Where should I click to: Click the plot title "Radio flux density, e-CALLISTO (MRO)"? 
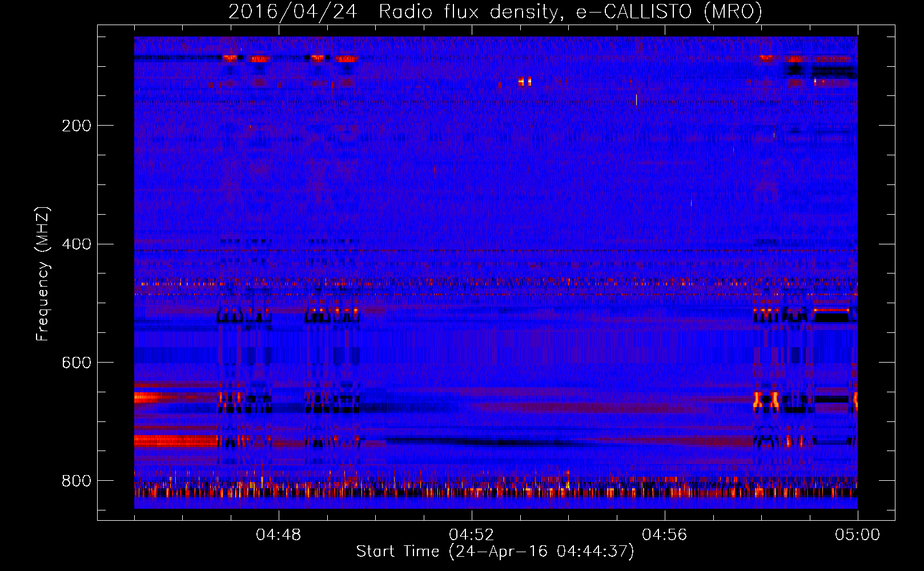click(571, 11)
